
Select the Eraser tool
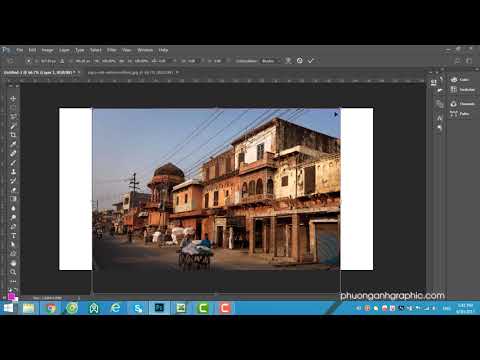pos(13,190)
